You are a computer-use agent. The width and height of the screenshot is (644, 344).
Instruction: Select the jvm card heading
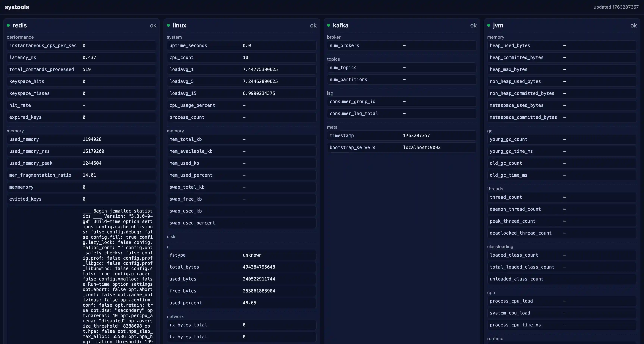pyautogui.click(x=498, y=25)
